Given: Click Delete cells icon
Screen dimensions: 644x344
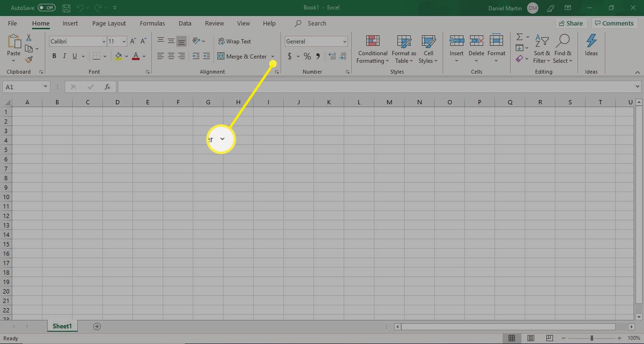Looking at the screenshot, I should pyautogui.click(x=477, y=41).
